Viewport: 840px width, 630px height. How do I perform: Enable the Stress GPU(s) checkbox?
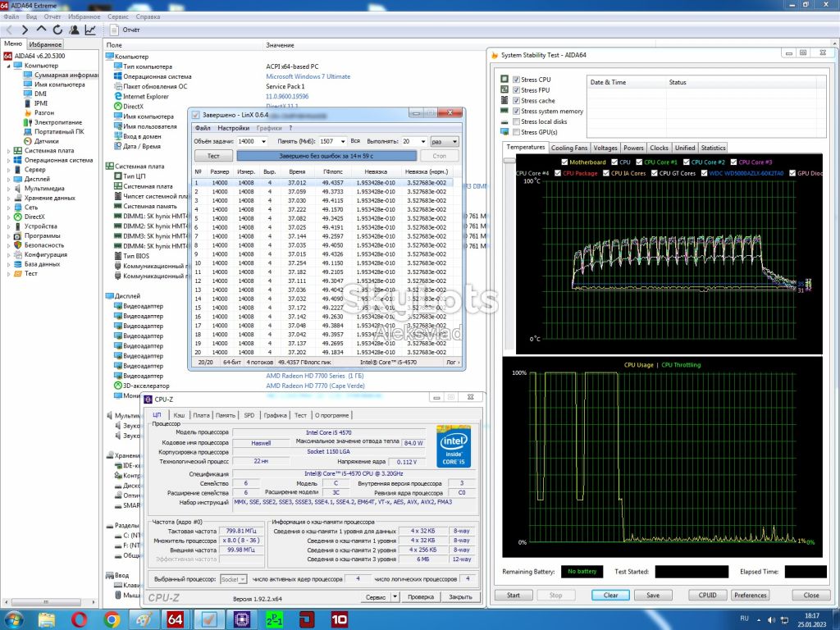(x=517, y=132)
